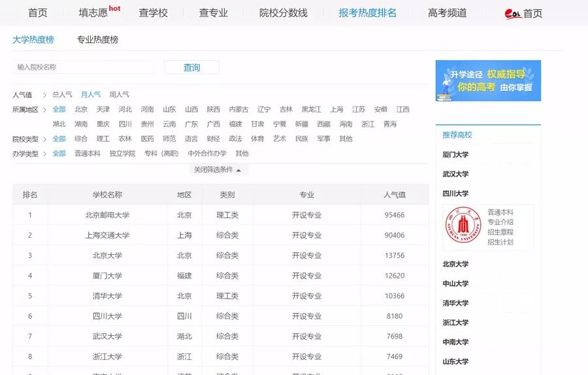Viewport: 588px width, 375px height.
Task: Filter region by 青海
Action: coord(390,124)
